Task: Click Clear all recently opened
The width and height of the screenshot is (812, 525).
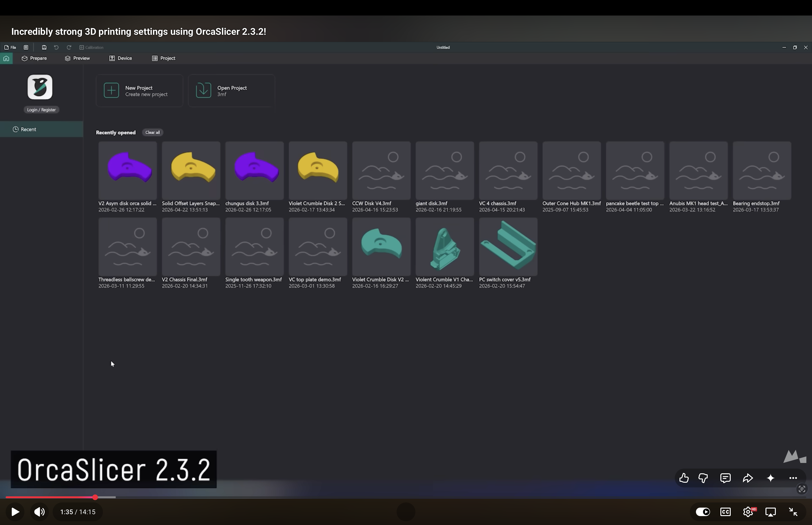Action: click(153, 132)
